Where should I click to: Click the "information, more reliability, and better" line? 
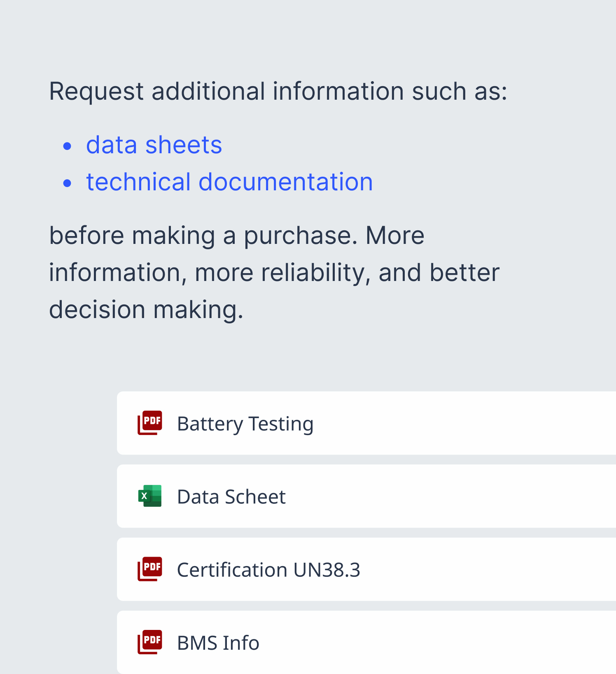point(274,273)
